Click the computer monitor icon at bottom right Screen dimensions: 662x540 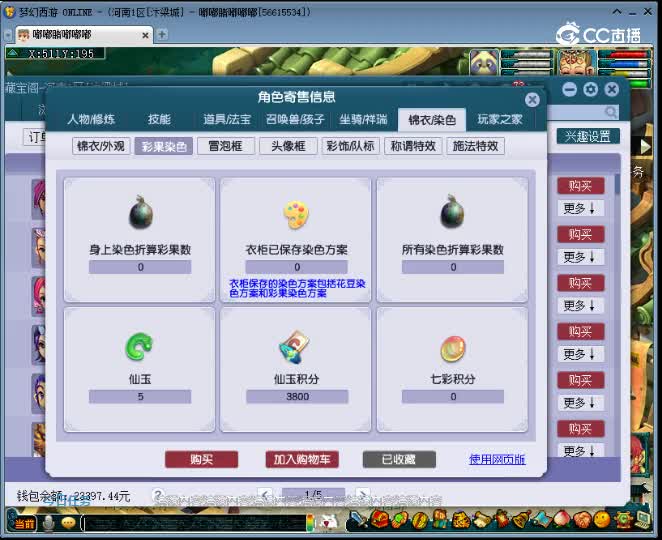(644, 520)
